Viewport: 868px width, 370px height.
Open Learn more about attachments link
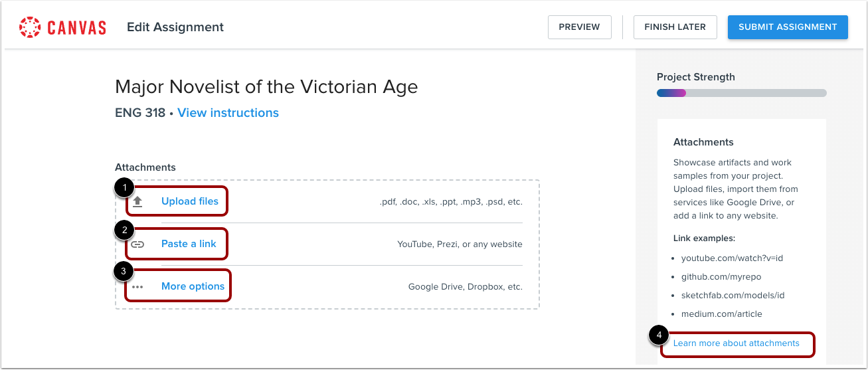click(x=736, y=343)
